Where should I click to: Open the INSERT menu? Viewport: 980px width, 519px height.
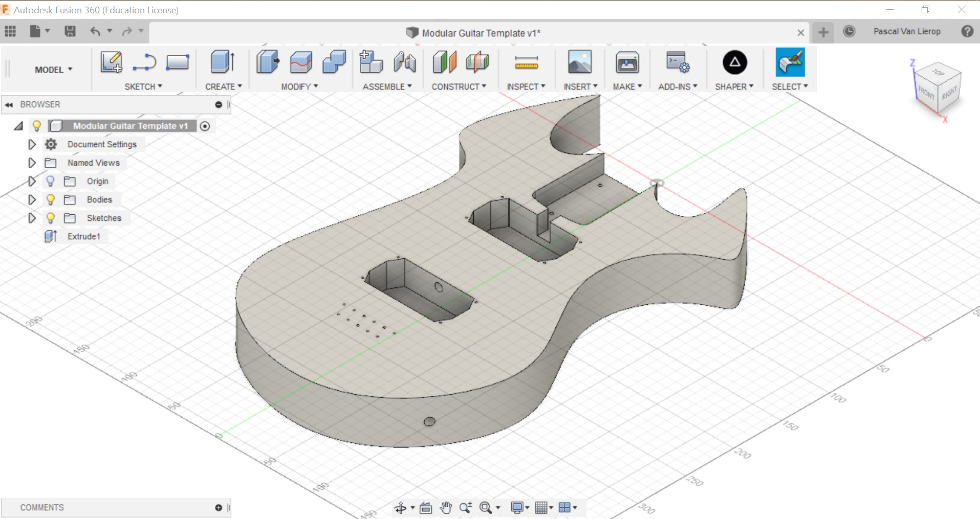click(580, 86)
